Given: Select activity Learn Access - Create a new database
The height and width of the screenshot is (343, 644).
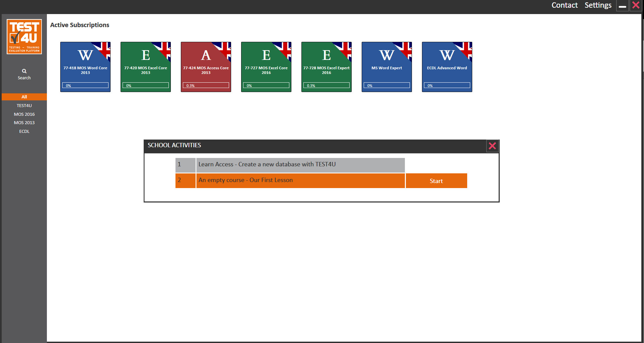Looking at the screenshot, I should point(300,165).
